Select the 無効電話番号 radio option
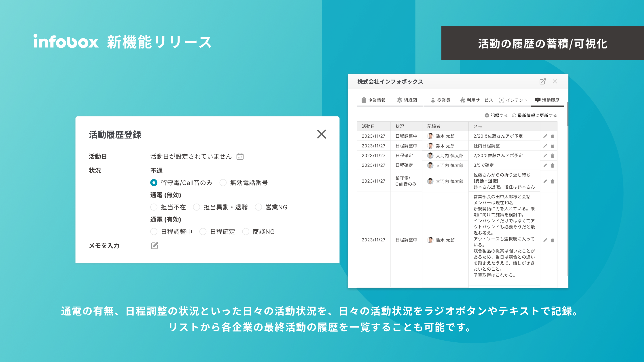This screenshot has width=644, height=362. (x=223, y=183)
